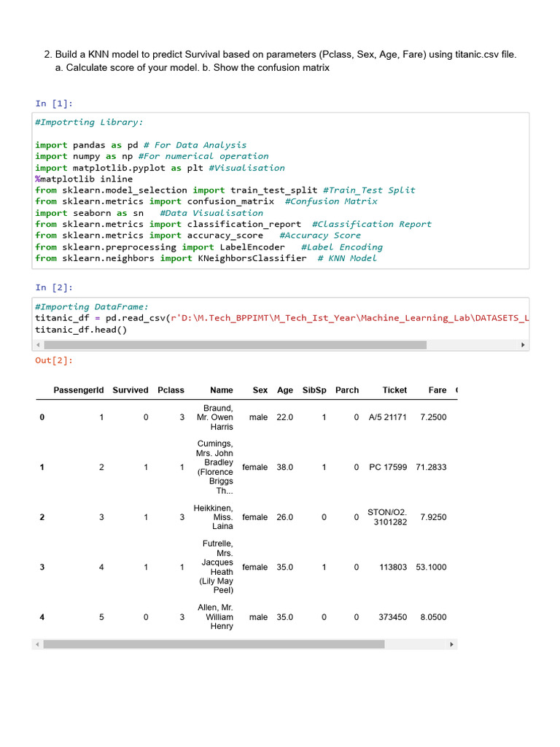Click the Age column header
This screenshot has width=560, height=747.
click(285, 390)
